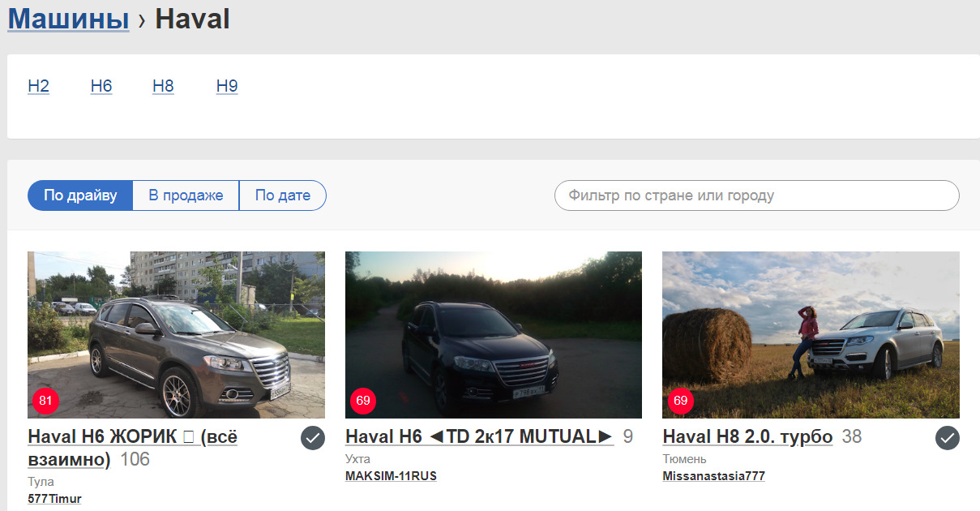Click the drive rating badge 81 on first car
Viewport: 980px width, 511px height.
[45, 401]
